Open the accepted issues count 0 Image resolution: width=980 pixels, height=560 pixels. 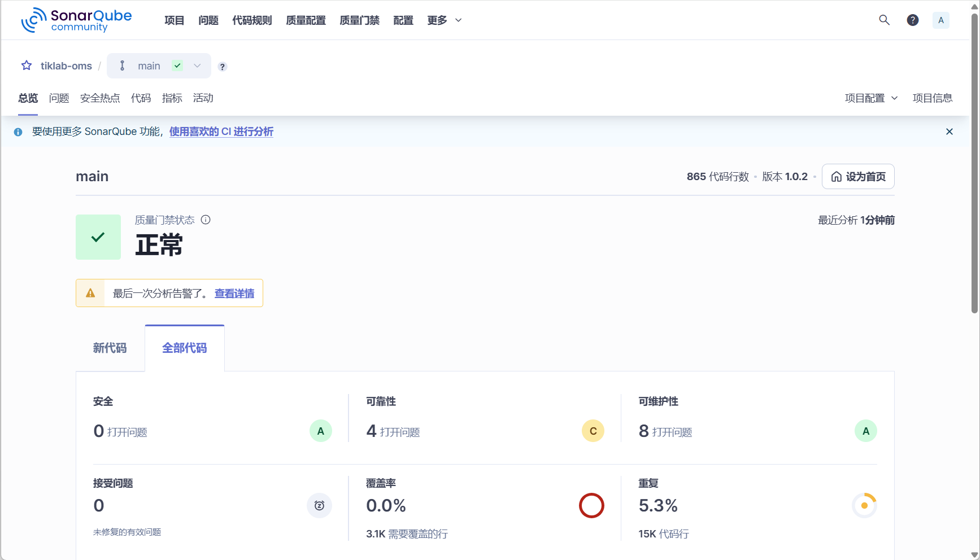coord(99,506)
